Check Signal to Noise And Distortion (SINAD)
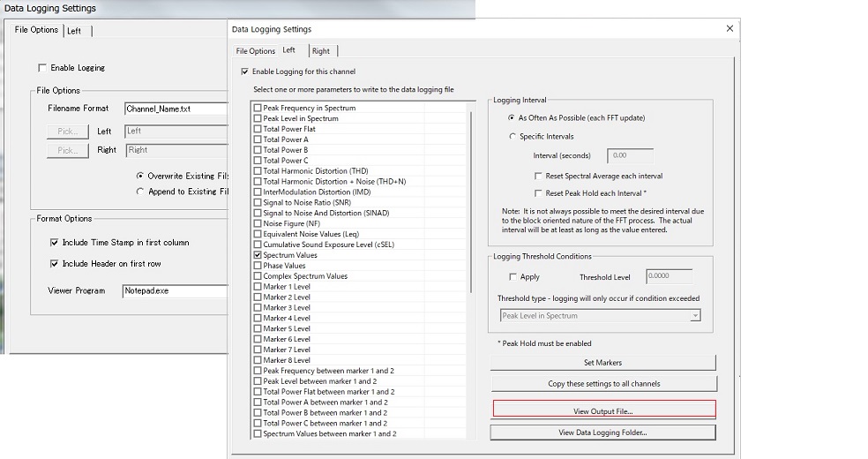The width and height of the screenshot is (868, 459). [258, 213]
